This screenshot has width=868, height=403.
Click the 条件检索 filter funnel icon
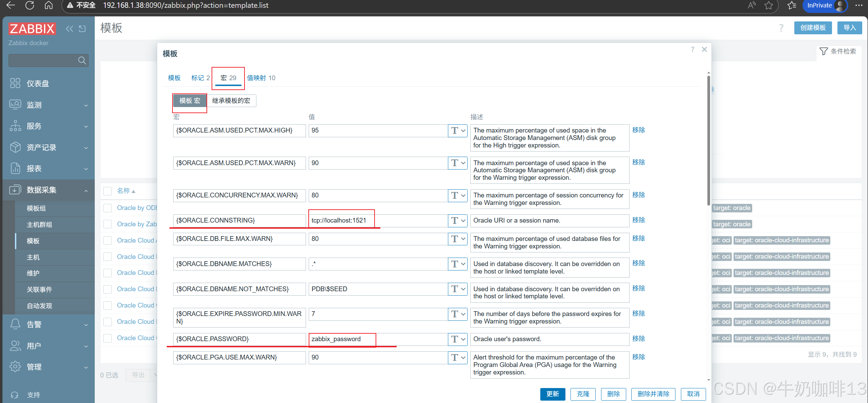[824, 51]
